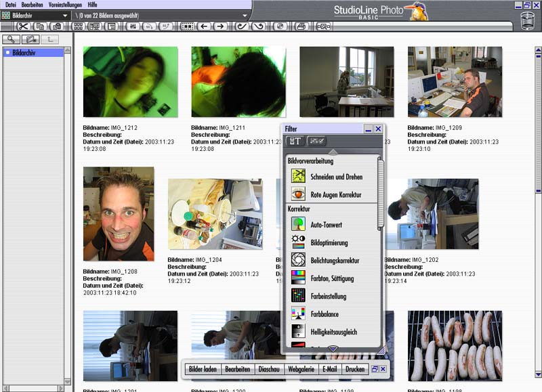Click the paste clipboard icon in the toolbar
542x392 pixels.
click(57, 26)
